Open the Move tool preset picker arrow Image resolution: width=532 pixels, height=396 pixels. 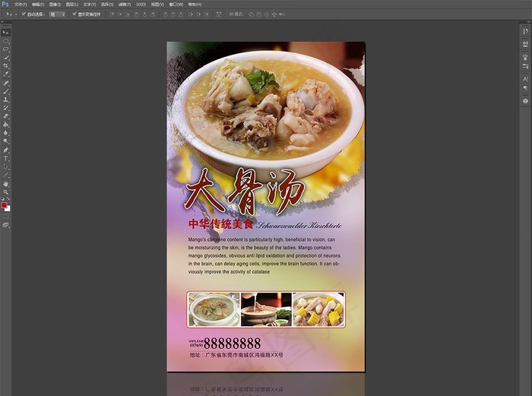tap(16, 14)
